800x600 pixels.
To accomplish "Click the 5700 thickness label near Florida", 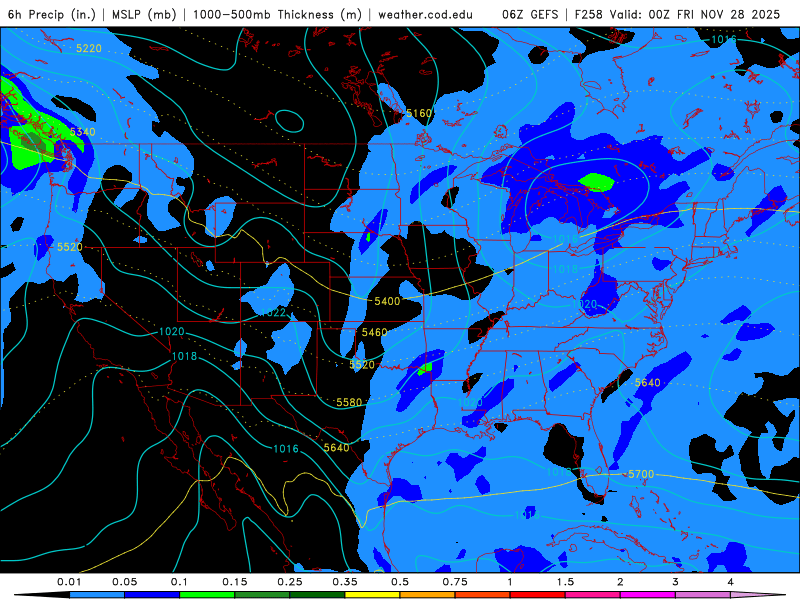I will (641, 474).
